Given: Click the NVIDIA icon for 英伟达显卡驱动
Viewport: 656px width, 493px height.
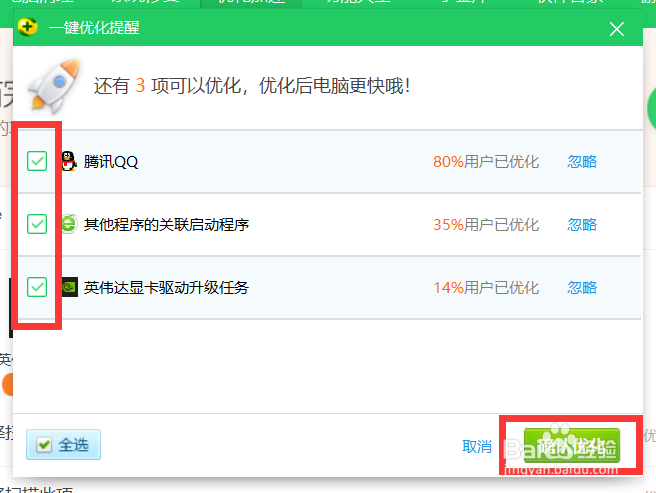Looking at the screenshot, I should (x=69, y=287).
